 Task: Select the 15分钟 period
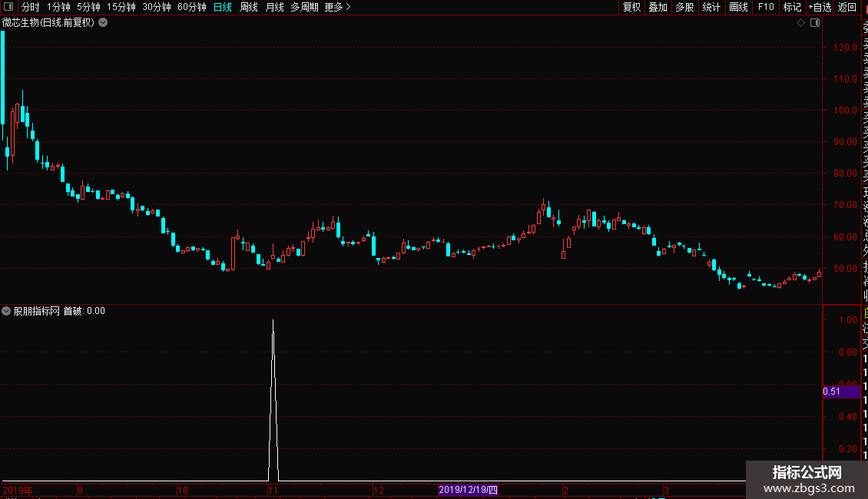point(121,7)
